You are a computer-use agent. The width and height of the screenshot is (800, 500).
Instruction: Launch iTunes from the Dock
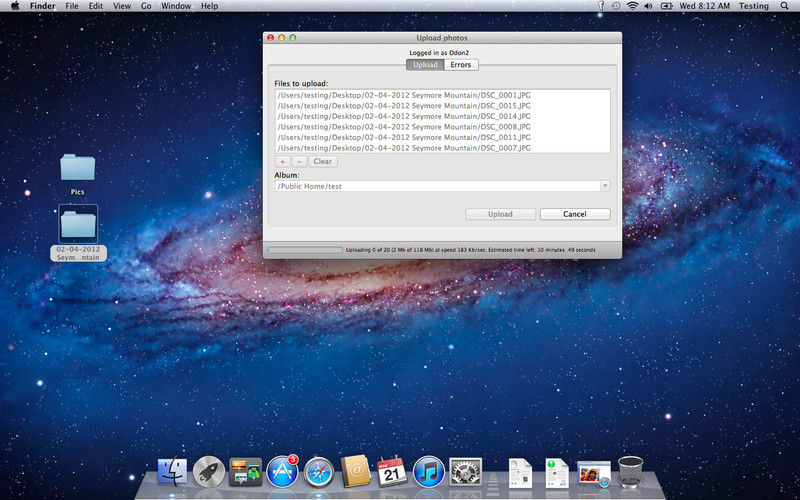pyautogui.click(x=428, y=471)
